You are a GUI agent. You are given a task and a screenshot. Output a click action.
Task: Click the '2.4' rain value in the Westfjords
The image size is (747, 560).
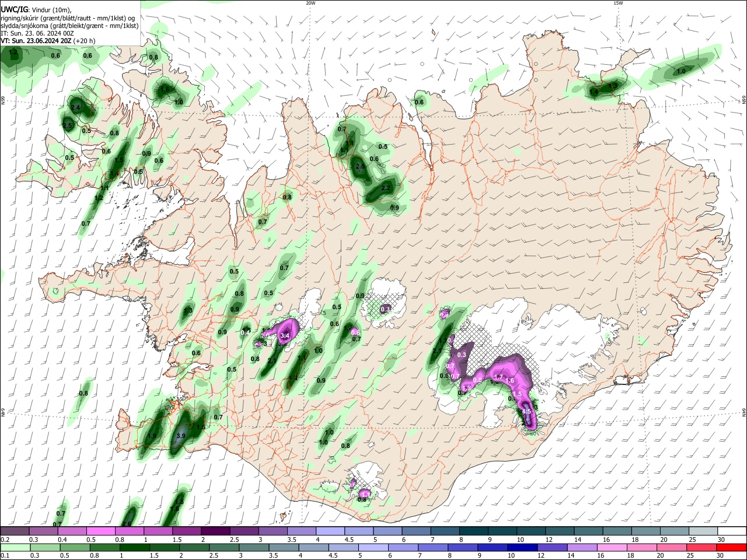click(x=75, y=108)
